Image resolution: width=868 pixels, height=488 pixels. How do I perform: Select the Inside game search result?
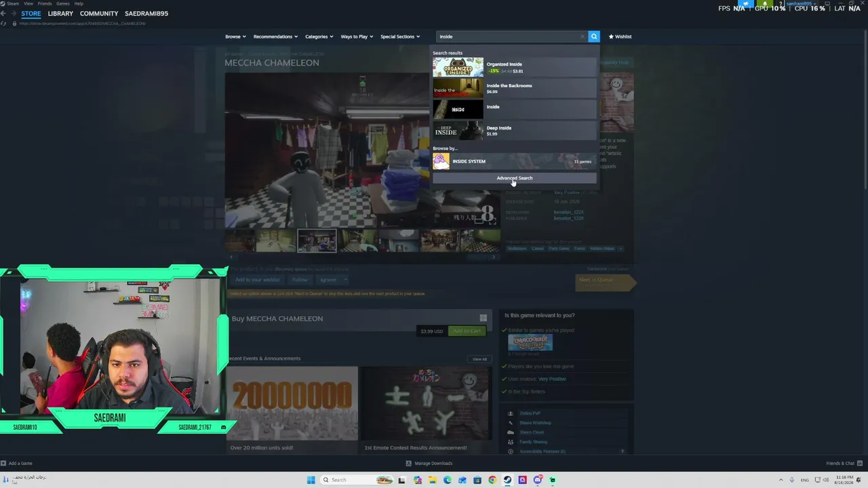515,109
